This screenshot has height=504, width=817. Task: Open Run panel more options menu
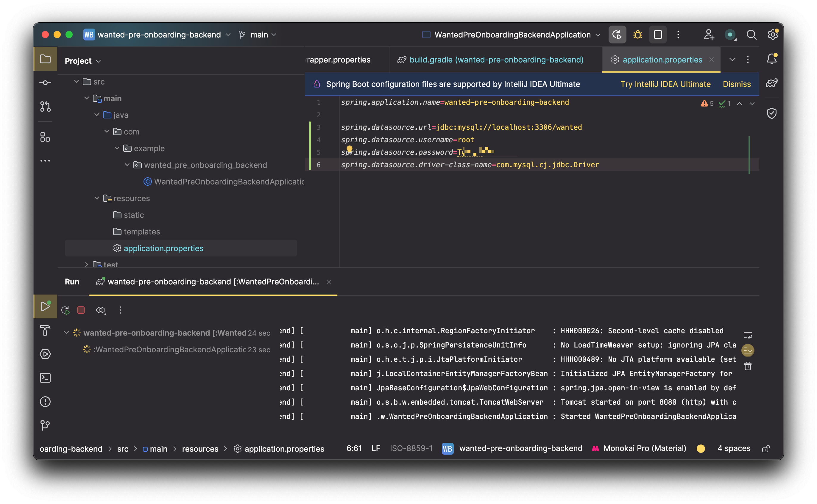tap(120, 310)
